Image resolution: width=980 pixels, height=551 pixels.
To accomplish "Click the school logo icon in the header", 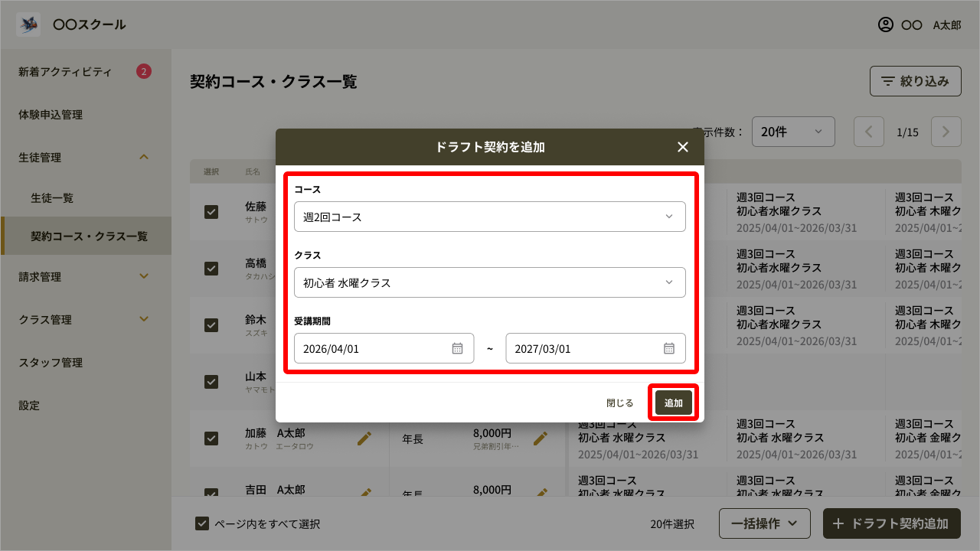I will pos(28,24).
